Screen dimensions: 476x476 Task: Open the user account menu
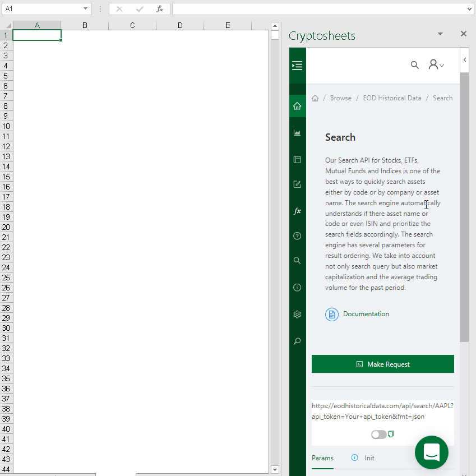pyautogui.click(x=436, y=64)
